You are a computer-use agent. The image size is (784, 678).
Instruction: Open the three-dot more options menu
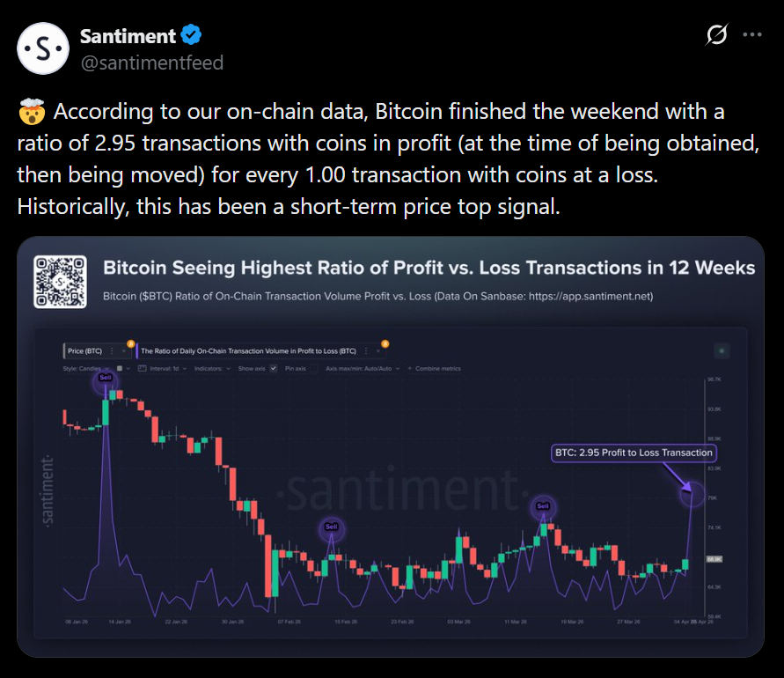[752, 35]
